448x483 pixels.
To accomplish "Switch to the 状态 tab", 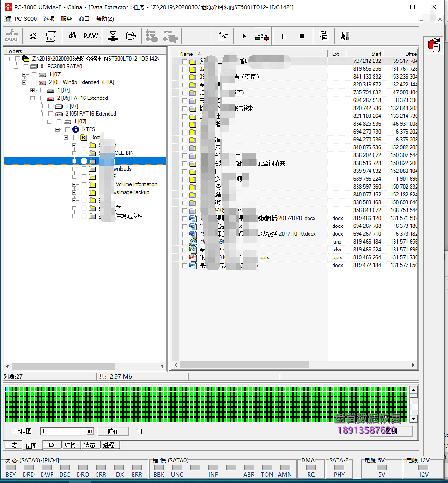I will click(x=90, y=445).
